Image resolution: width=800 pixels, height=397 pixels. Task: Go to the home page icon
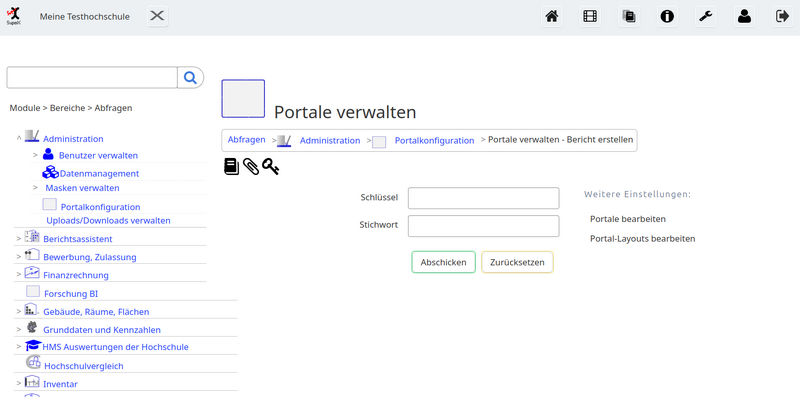[552, 16]
